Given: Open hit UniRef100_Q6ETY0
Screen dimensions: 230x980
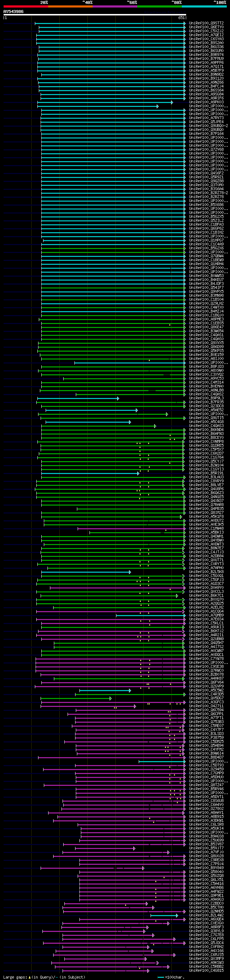Looking at the screenshot, I should click(206, 27).
